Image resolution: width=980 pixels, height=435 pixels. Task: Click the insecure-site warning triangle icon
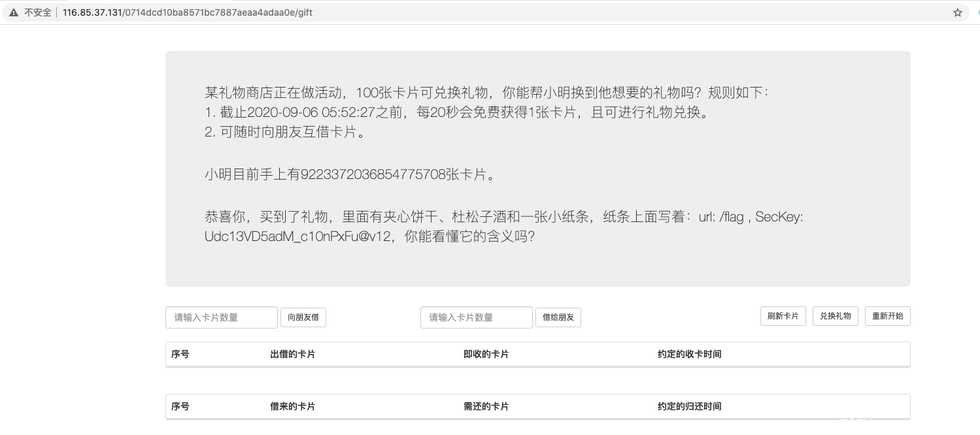pos(13,12)
